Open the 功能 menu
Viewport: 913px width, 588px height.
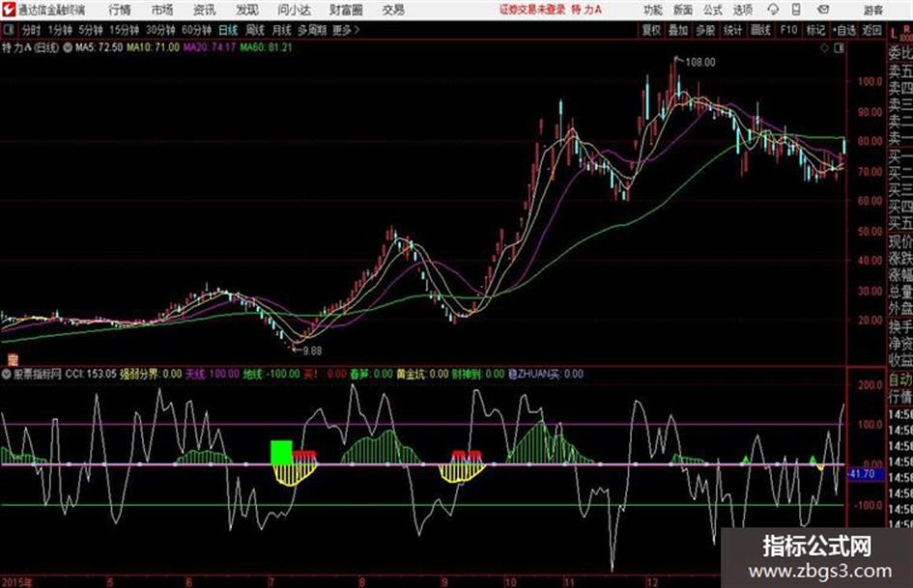pos(653,10)
